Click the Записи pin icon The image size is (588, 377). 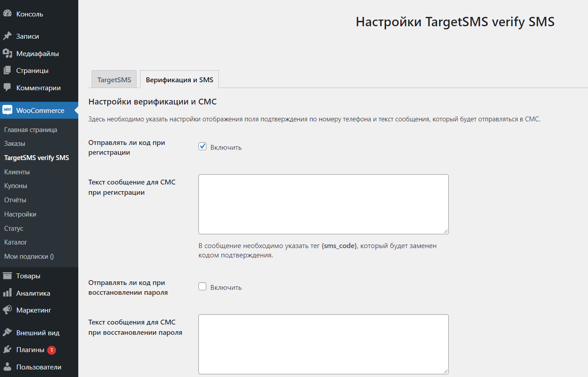pyautogui.click(x=7, y=36)
